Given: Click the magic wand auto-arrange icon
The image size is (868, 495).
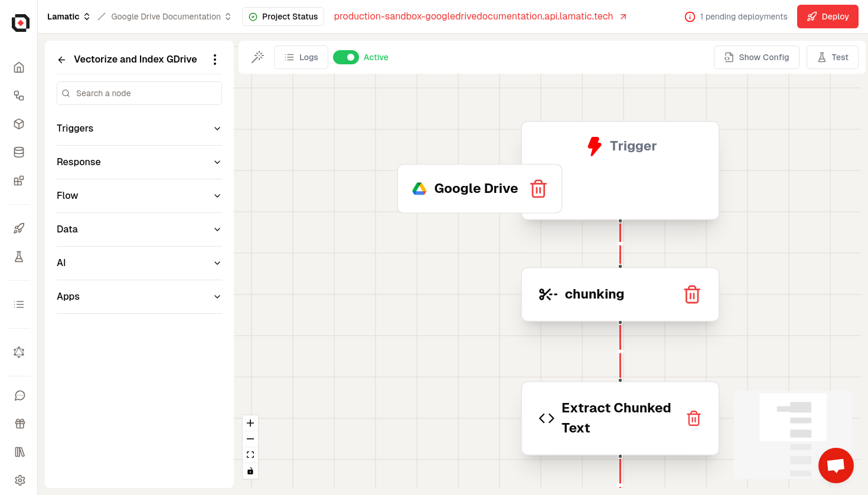Looking at the screenshot, I should [257, 57].
